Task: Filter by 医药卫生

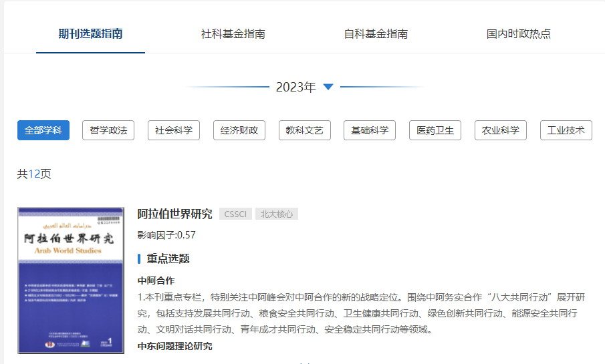Action: pos(435,130)
